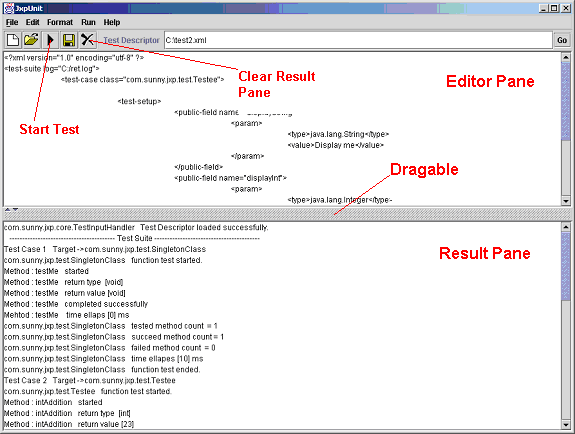
Task: Click the editor pane scrollbar up arrow
Action: pos(566,57)
